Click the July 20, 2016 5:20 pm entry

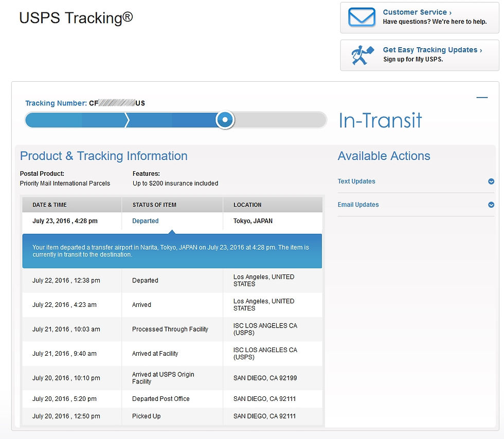coord(64,399)
